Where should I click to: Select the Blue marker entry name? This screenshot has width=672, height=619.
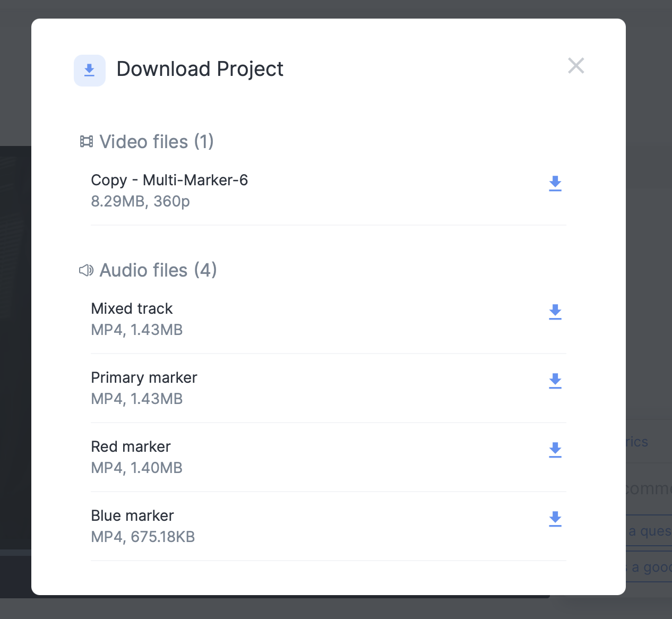pyautogui.click(x=132, y=515)
